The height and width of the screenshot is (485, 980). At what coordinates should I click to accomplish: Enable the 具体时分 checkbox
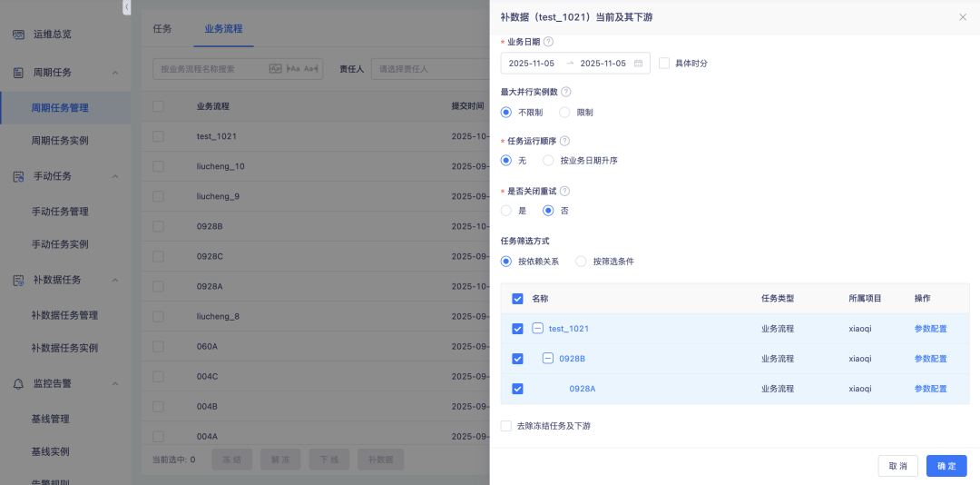click(664, 64)
